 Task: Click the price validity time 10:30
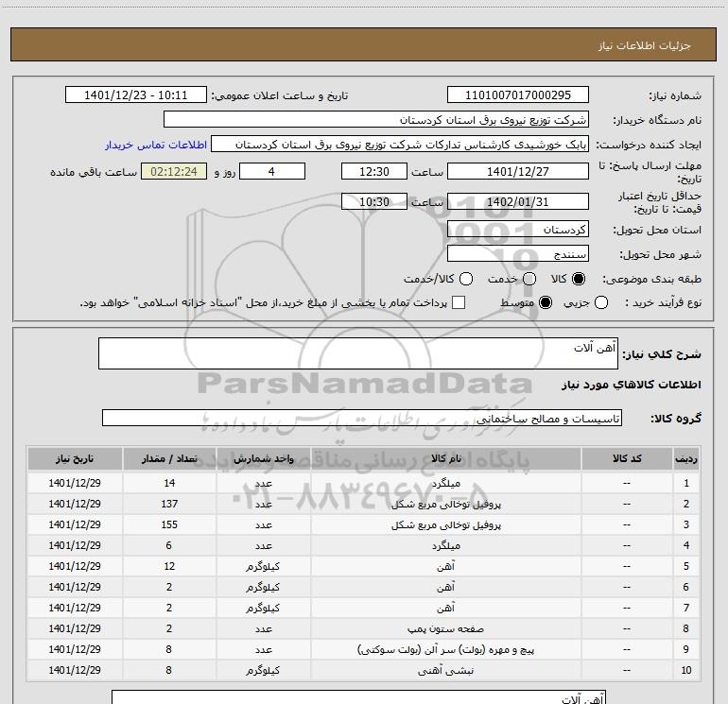[x=374, y=201]
